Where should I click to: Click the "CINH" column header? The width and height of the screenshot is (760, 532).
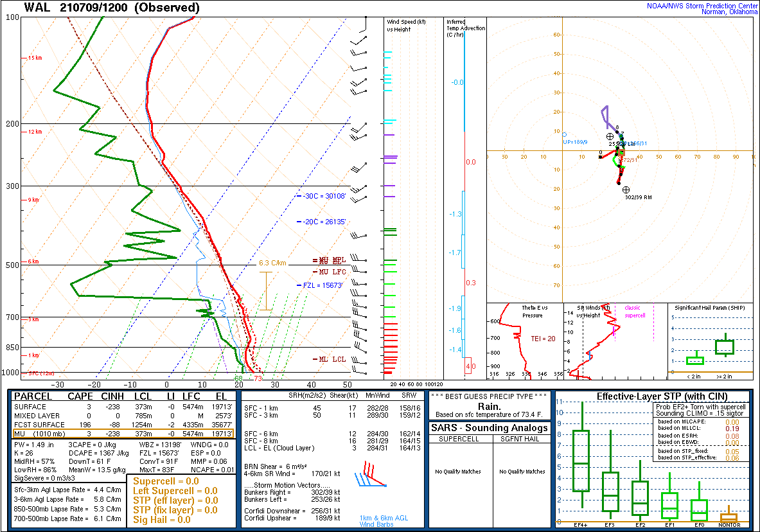(x=112, y=396)
